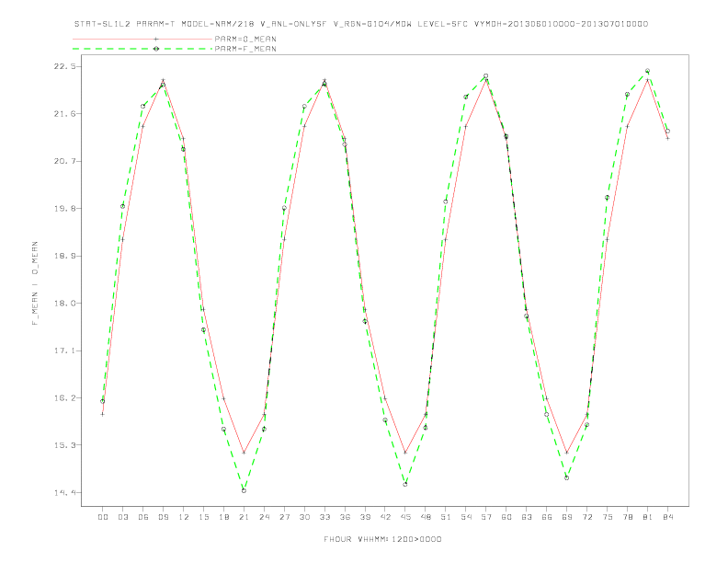Click x-axis forecast hour label 24
Screen dimensions: 728x563
[264, 517]
